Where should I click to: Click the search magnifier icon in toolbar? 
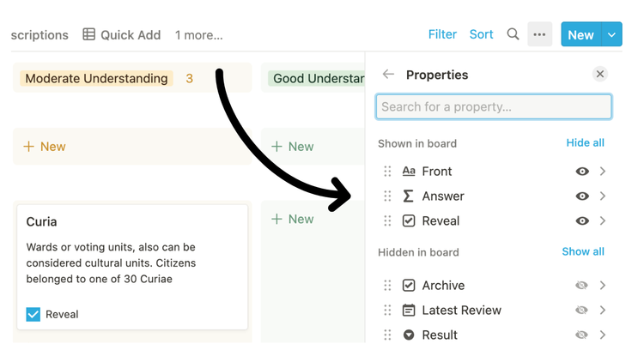point(513,34)
